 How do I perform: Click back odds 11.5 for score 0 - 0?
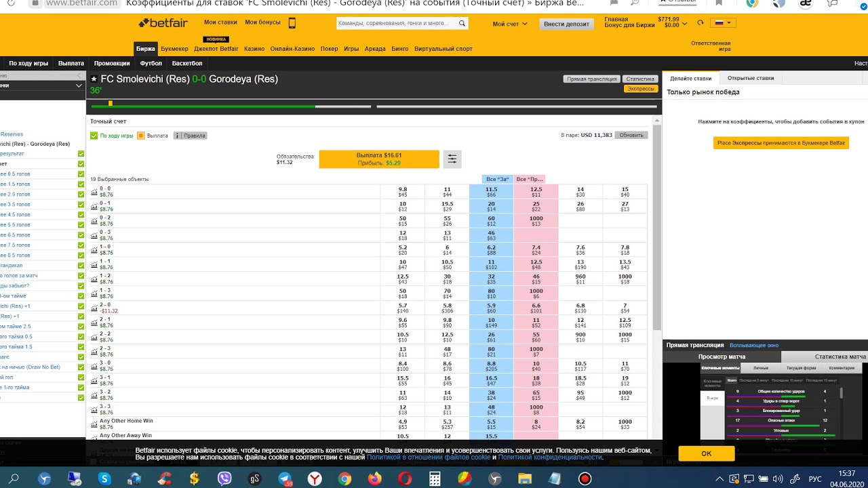(x=492, y=192)
